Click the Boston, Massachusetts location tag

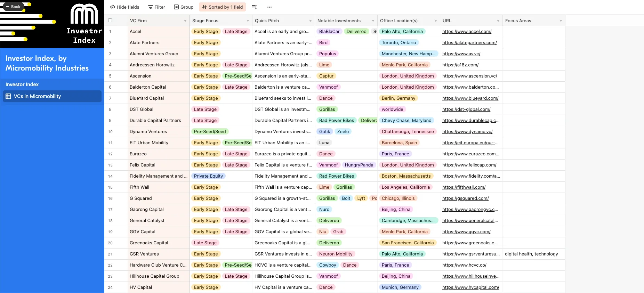pyautogui.click(x=406, y=176)
